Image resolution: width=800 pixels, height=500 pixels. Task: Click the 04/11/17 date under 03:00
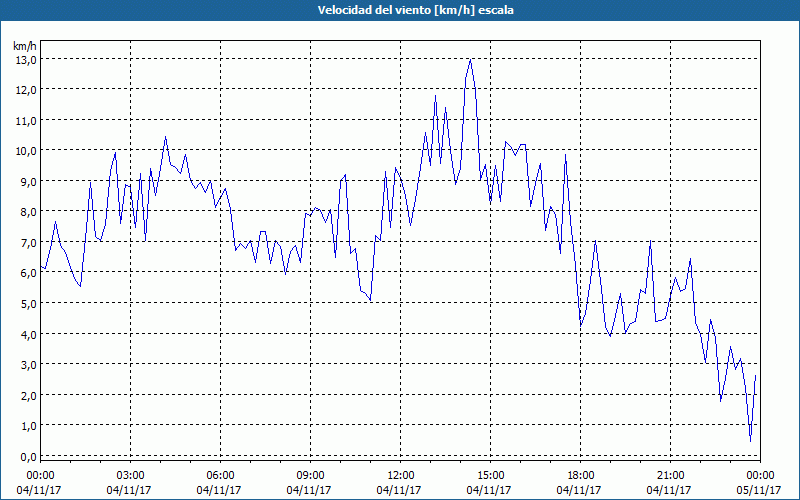tap(129, 490)
